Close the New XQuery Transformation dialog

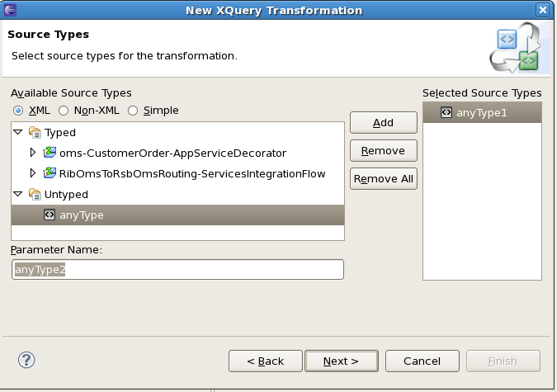[x=542, y=10]
